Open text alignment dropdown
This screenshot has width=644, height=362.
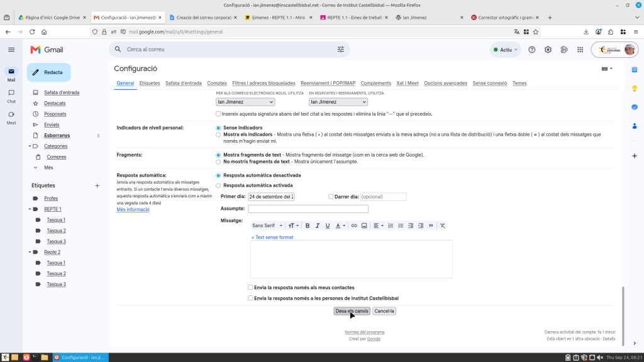click(x=378, y=226)
